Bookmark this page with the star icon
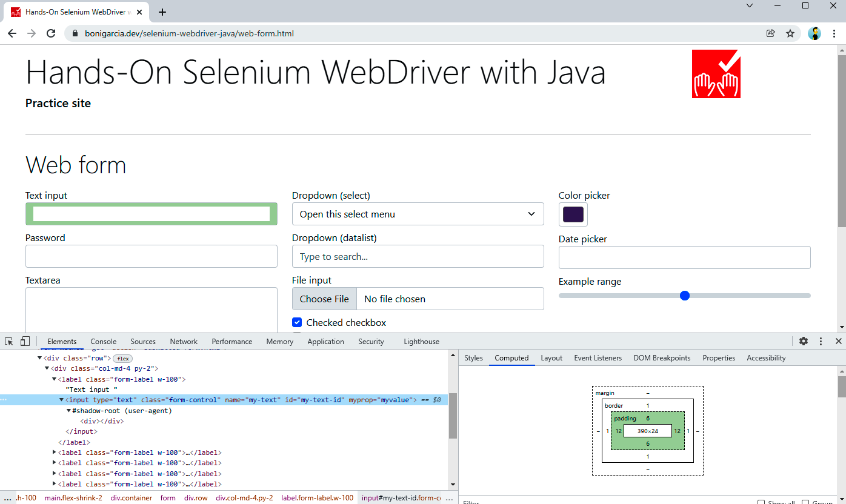The width and height of the screenshot is (846, 504). [x=790, y=34]
